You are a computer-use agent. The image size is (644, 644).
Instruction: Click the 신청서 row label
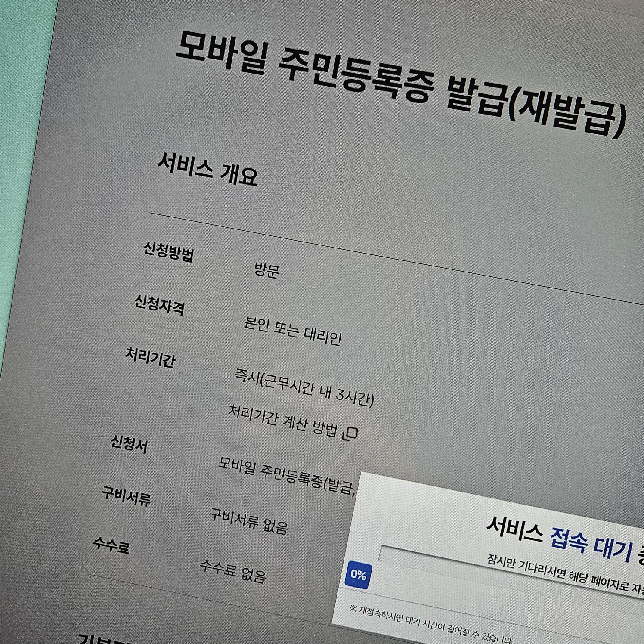(129, 444)
